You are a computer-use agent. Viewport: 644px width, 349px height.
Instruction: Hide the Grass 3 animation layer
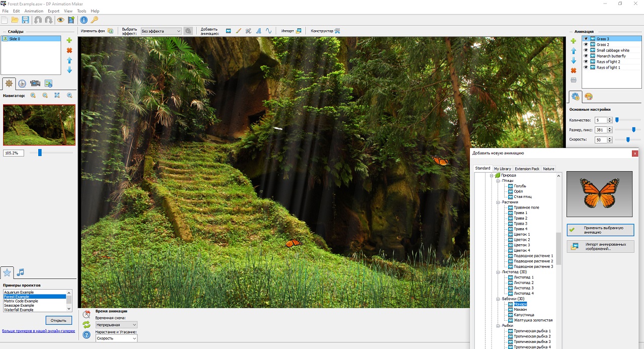[x=586, y=39]
